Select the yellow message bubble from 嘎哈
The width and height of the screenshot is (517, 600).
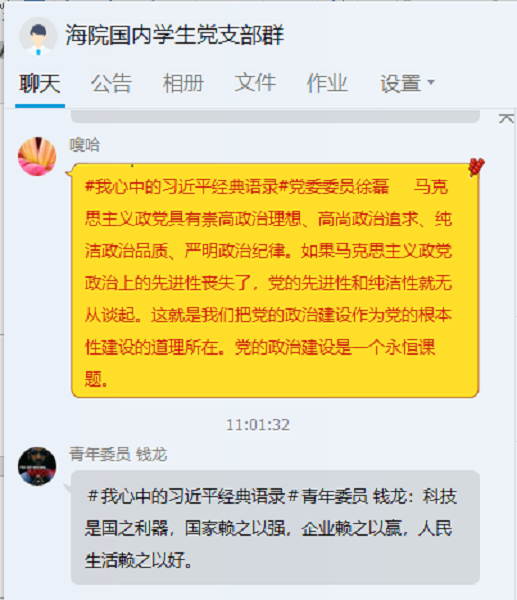(x=275, y=280)
